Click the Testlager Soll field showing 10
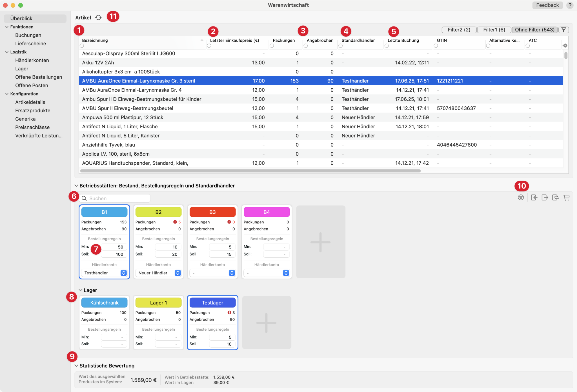The width and height of the screenshot is (577, 392). point(222,344)
